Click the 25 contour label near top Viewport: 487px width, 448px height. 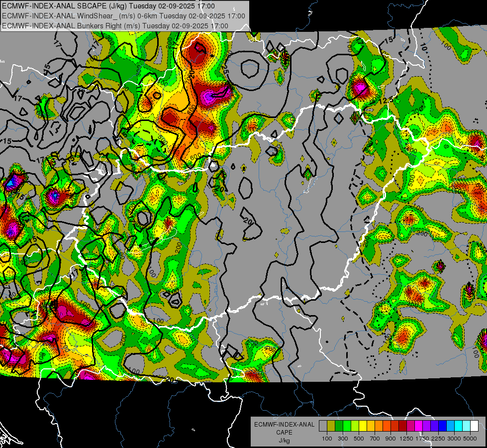click(225, 69)
